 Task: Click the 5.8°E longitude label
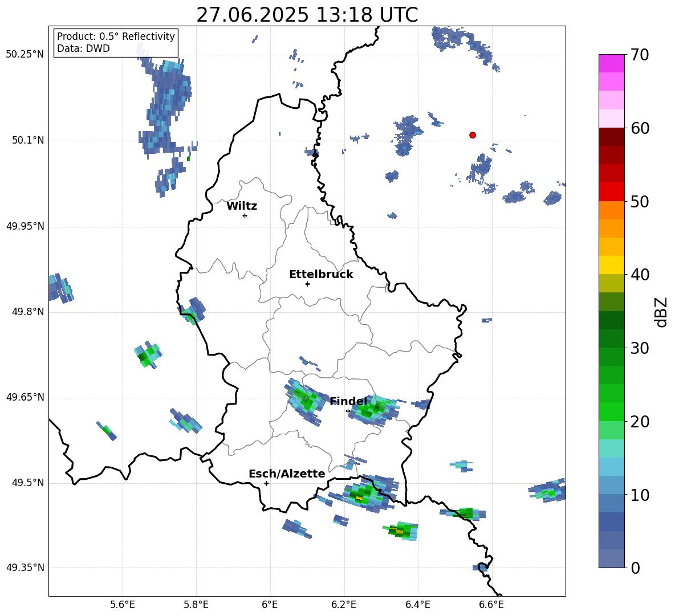[196, 605]
